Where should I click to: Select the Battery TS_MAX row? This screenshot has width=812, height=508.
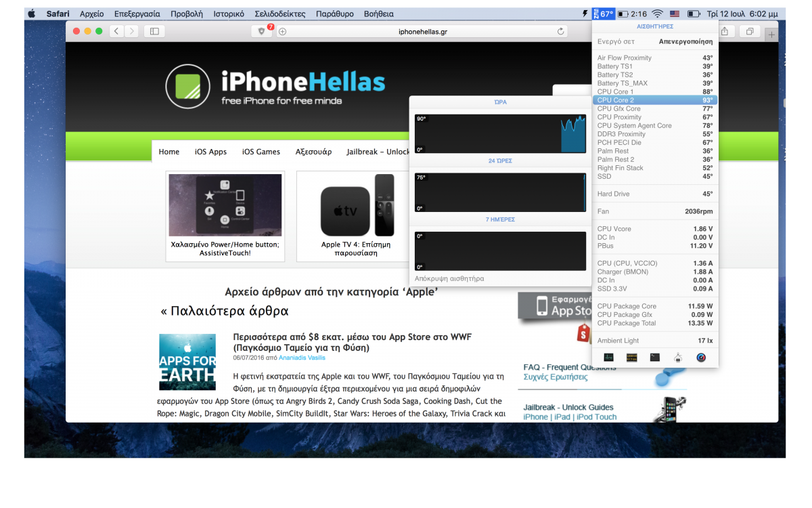pos(655,83)
